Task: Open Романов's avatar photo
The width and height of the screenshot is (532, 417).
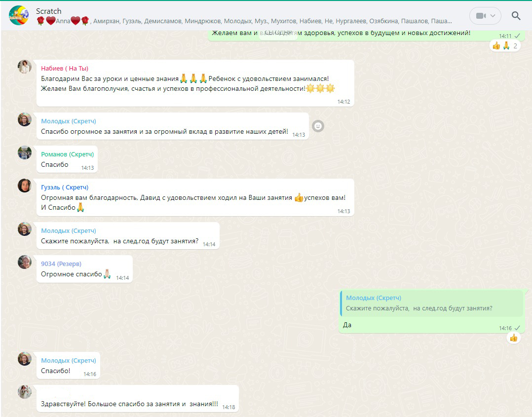Action: coord(25,153)
